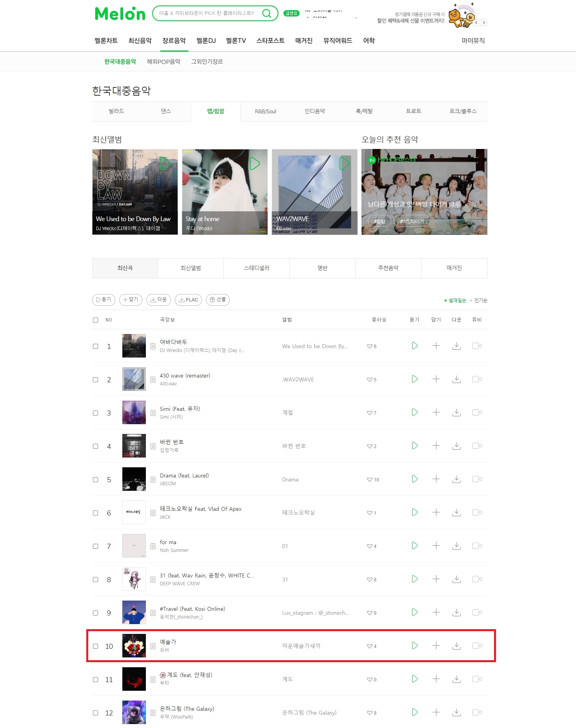Open We Used to be Down By Law album thumbnail
Viewport: 576px width, 728px height.
point(135,192)
